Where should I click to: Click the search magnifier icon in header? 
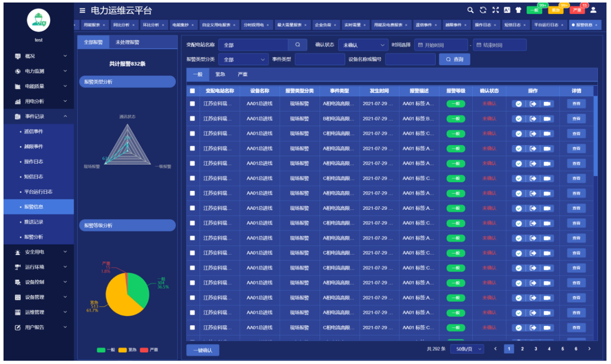click(x=470, y=10)
